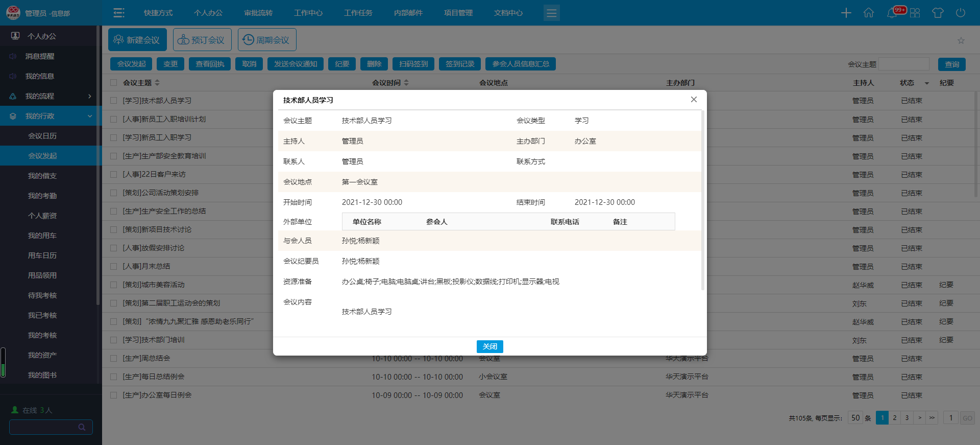Image resolution: width=980 pixels, height=445 pixels.
Task: Go to home via house icon
Action: (x=868, y=13)
